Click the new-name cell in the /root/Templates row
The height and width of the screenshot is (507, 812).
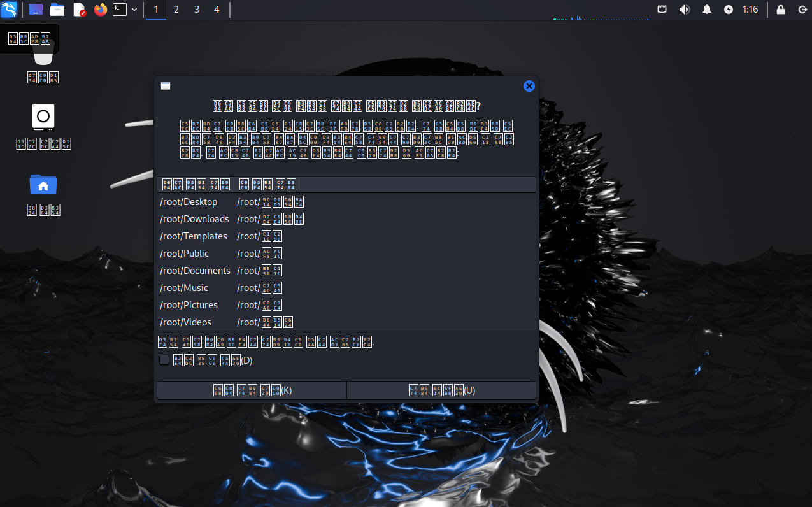coord(260,236)
